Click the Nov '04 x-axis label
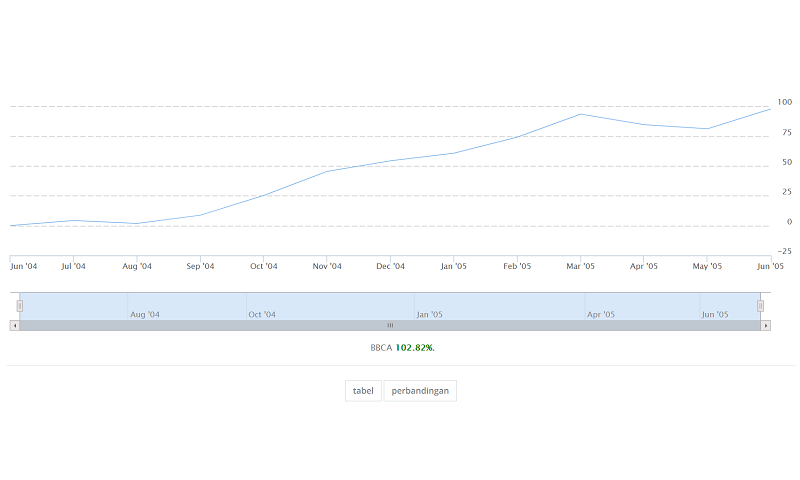The height and width of the screenshot is (480, 800). 327,266
